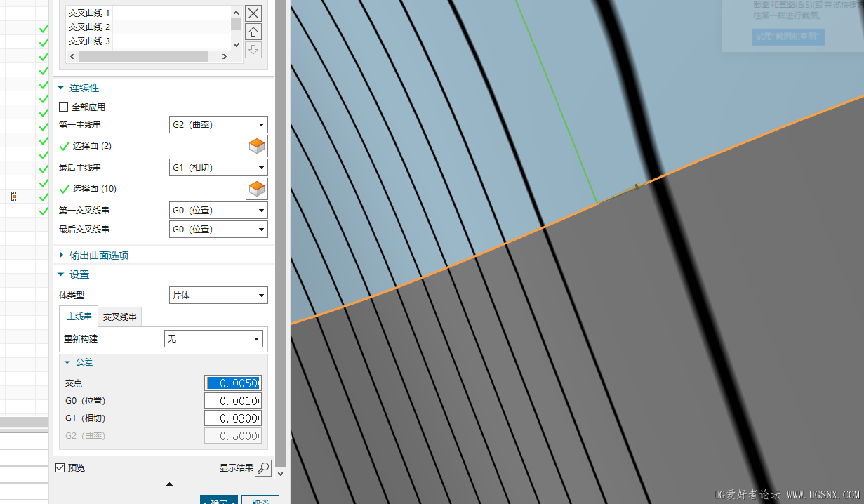Screen dimensions: 864x504
Task: Open 最后主线串 continuity dropdown
Action: pyautogui.click(x=218, y=168)
